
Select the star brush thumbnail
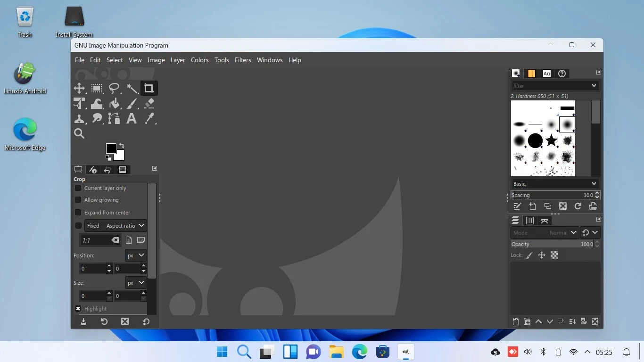click(x=551, y=140)
